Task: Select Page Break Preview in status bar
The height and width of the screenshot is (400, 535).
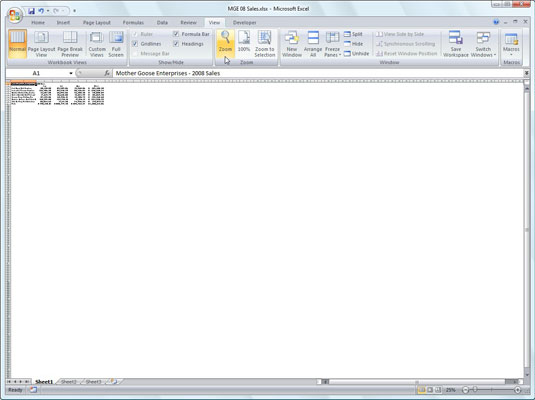Action: (438, 390)
